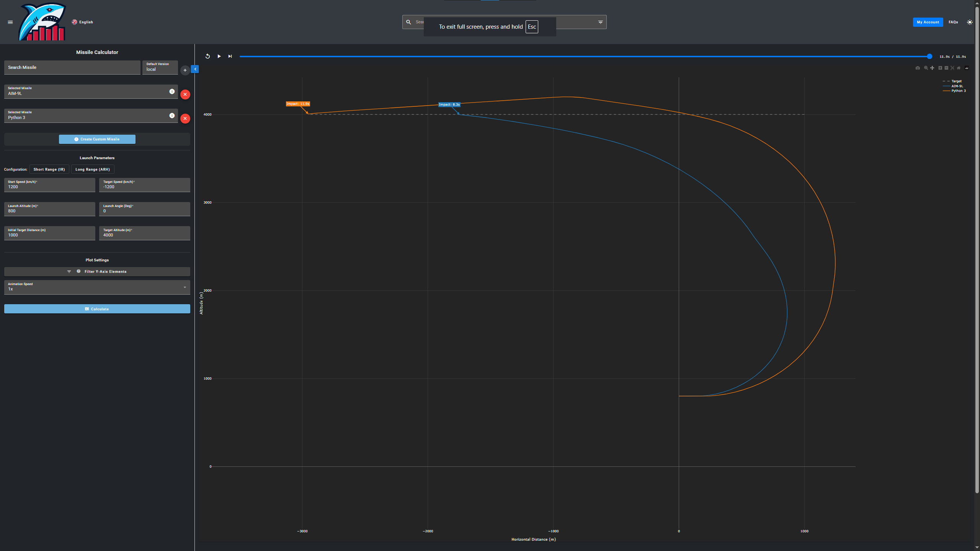Restart the trajectory animation replay
Screen dimensions: 980x551
click(x=207, y=56)
